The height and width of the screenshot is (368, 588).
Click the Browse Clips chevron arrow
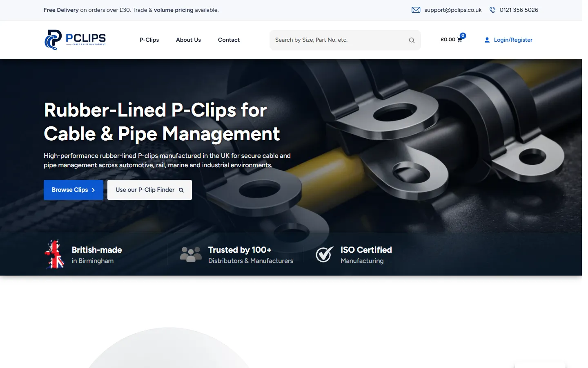(x=93, y=190)
